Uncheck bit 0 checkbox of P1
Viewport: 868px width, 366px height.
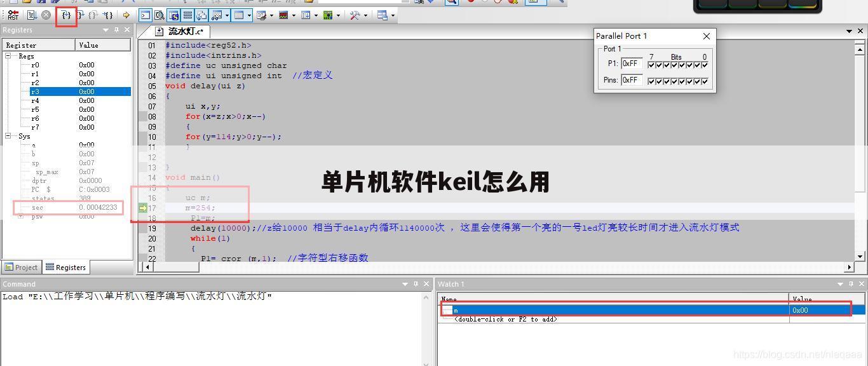point(705,65)
